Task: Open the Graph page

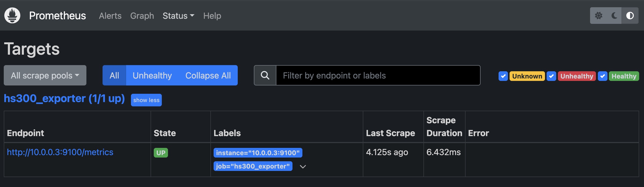Action: 142,16
